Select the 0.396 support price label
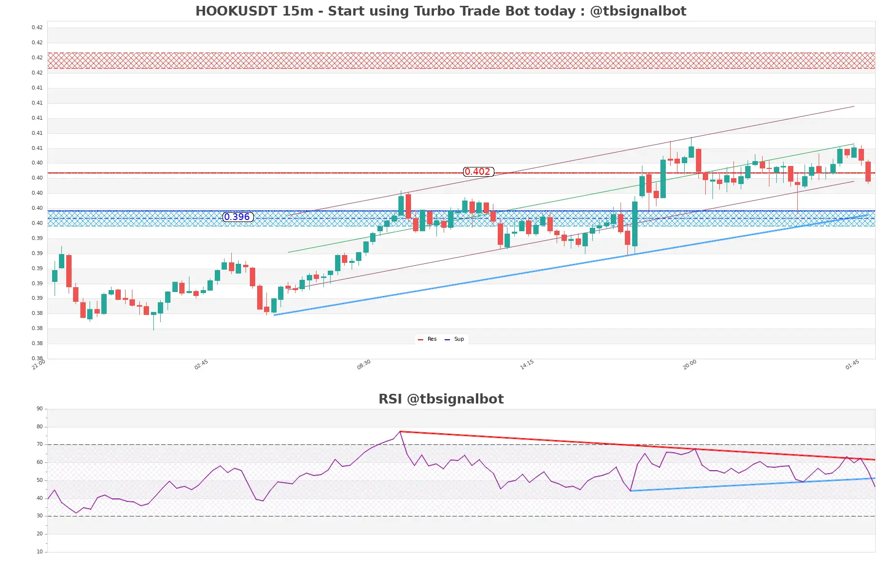 [x=238, y=217]
